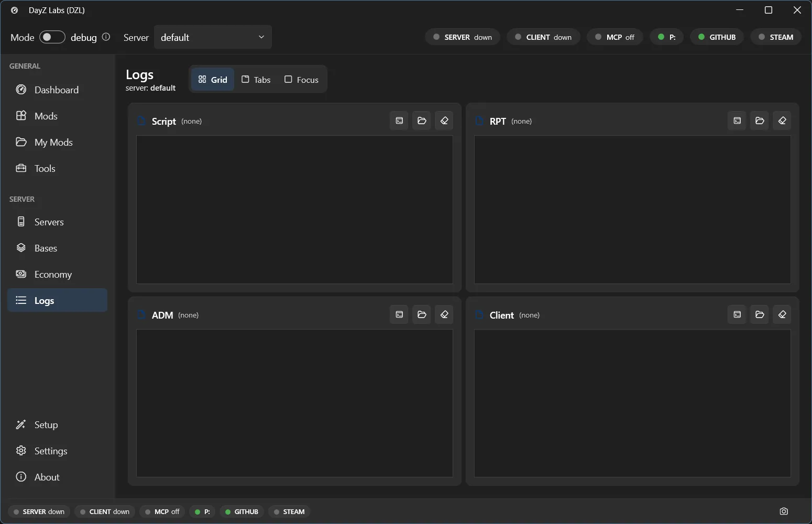Click MCP off in bottom status bar

(162, 511)
